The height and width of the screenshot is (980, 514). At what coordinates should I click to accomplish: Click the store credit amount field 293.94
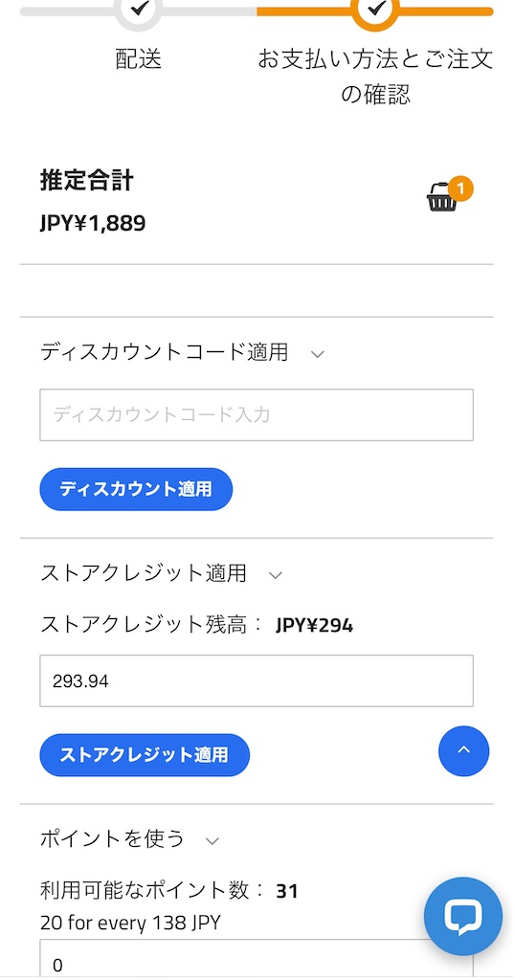coord(257,680)
